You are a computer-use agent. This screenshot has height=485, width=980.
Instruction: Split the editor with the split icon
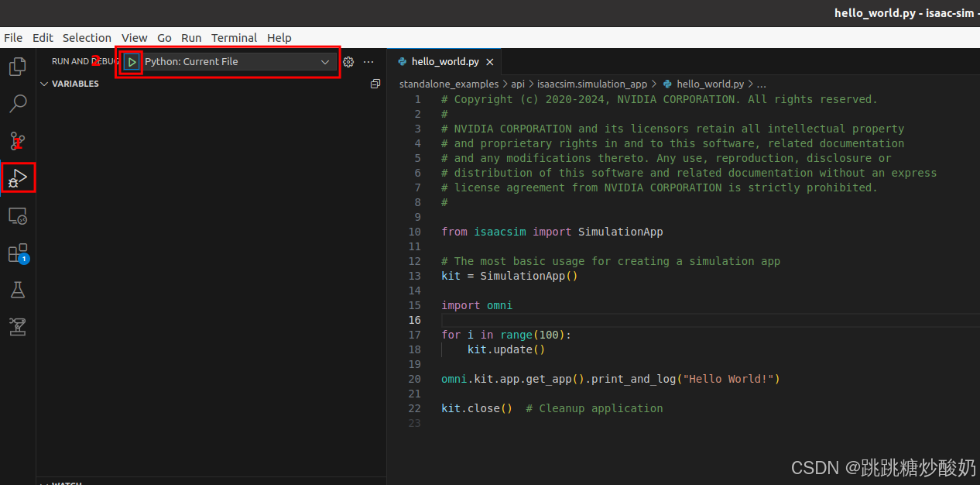click(375, 83)
